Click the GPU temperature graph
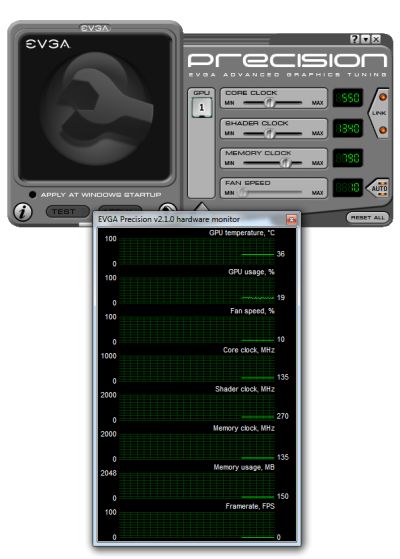This screenshot has height=559, width=400. [x=196, y=251]
